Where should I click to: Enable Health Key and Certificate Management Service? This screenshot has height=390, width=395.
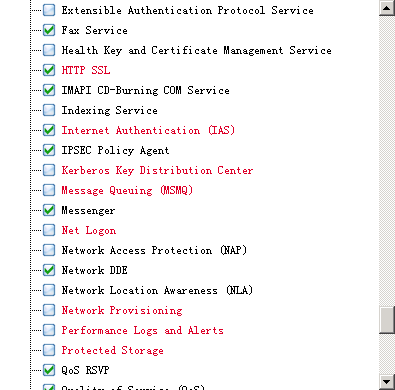pos(49,50)
